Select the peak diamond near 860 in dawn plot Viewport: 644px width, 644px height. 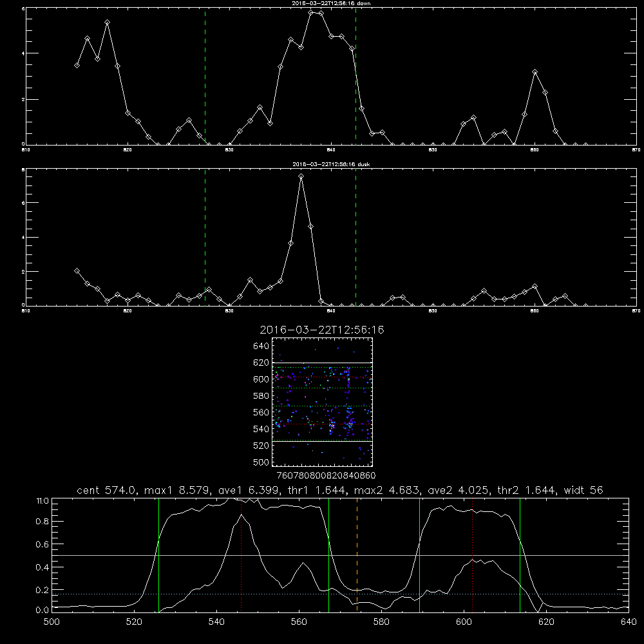(535, 72)
